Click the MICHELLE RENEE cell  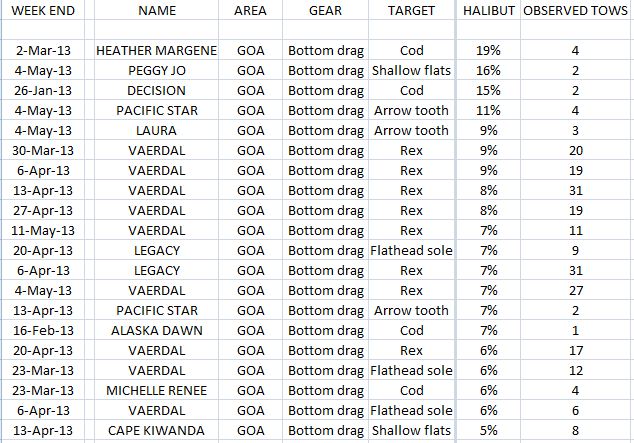pos(156,391)
